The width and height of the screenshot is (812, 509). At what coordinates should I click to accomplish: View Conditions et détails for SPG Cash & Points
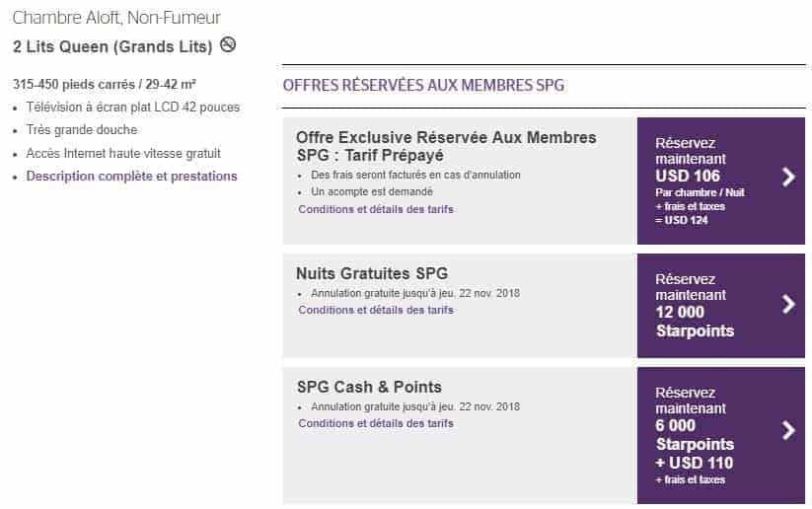click(376, 423)
